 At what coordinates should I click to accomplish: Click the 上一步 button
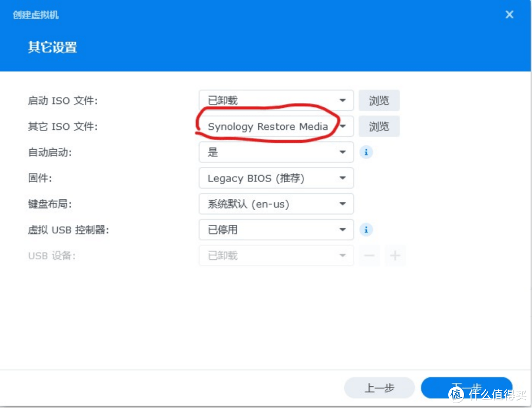click(379, 388)
